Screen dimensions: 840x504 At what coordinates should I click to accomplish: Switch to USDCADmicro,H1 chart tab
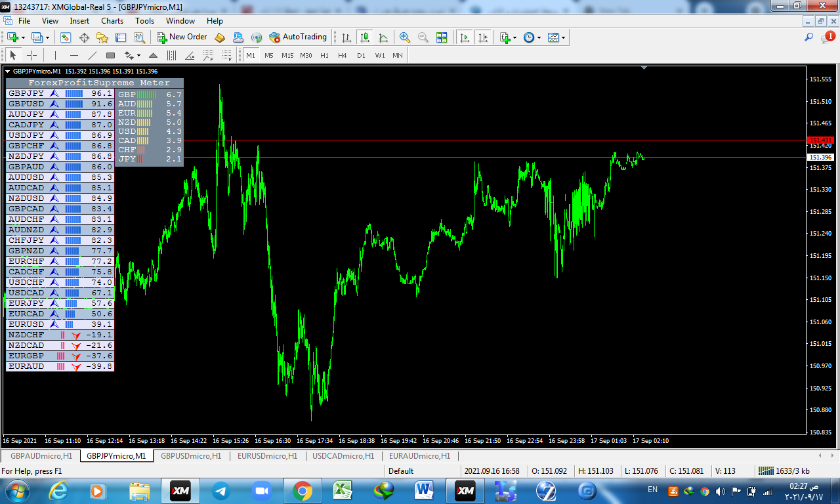(x=343, y=455)
